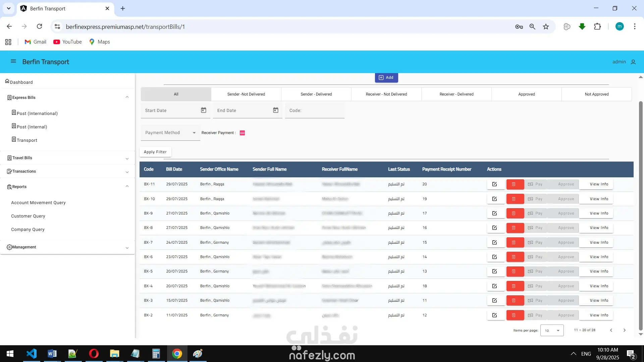
Task: Open the End Date calendar picker
Action: pyautogui.click(x=276, y=110)
